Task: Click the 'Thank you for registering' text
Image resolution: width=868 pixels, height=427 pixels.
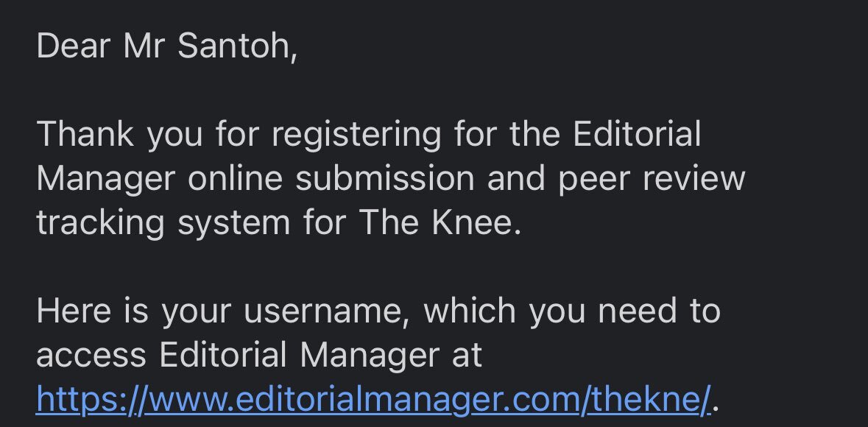Action: tap(239, 136)
